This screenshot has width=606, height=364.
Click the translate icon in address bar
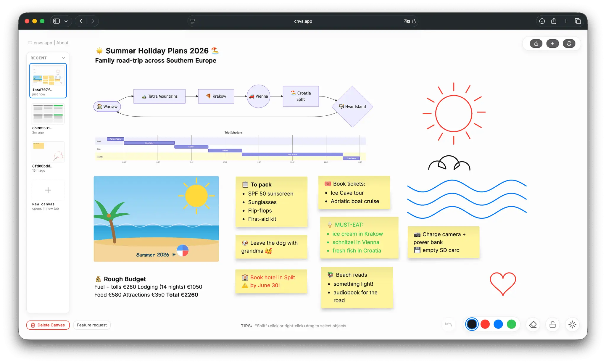407,21
